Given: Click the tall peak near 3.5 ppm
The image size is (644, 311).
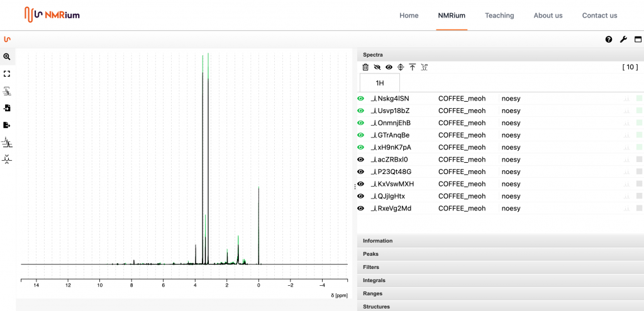Looking at the screenshot, I should (x=203, y=160).
